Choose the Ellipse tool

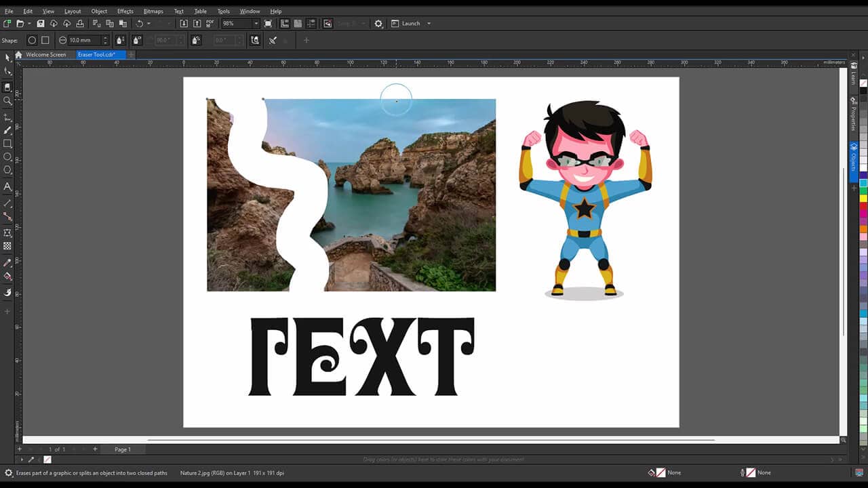click(x=7, y=157)
